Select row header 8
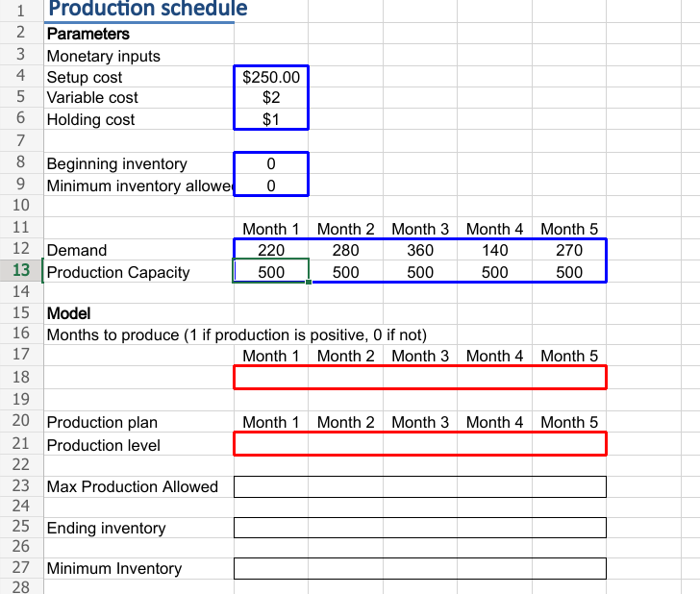 coord(21,162)
